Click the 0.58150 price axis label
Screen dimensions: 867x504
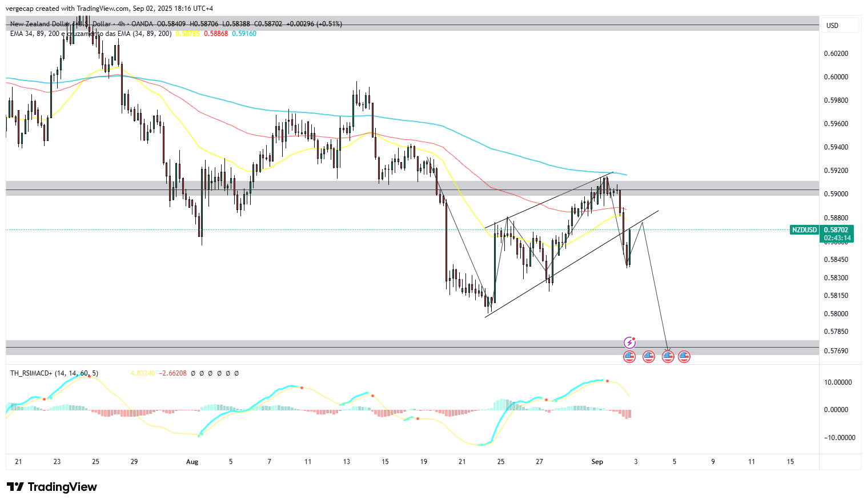tap(836, 296)
